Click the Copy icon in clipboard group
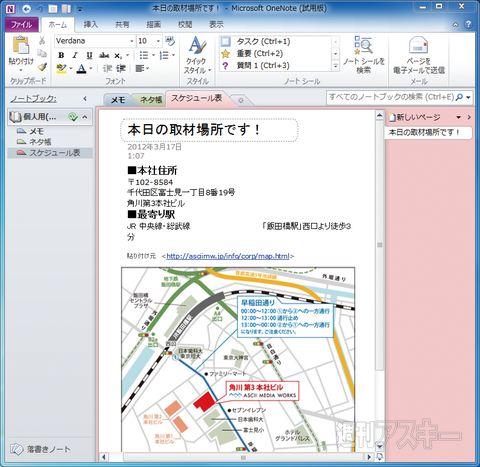 (x=42, y=53)
